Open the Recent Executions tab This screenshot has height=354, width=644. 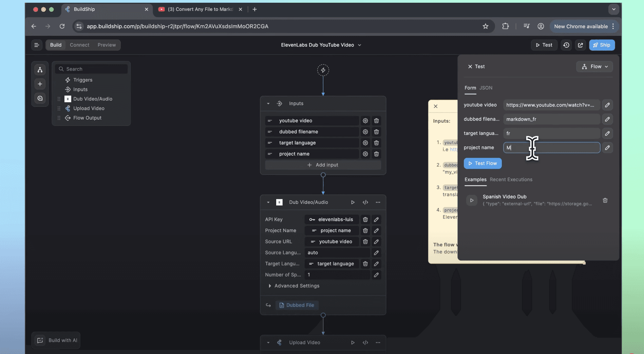click(511, 180)
